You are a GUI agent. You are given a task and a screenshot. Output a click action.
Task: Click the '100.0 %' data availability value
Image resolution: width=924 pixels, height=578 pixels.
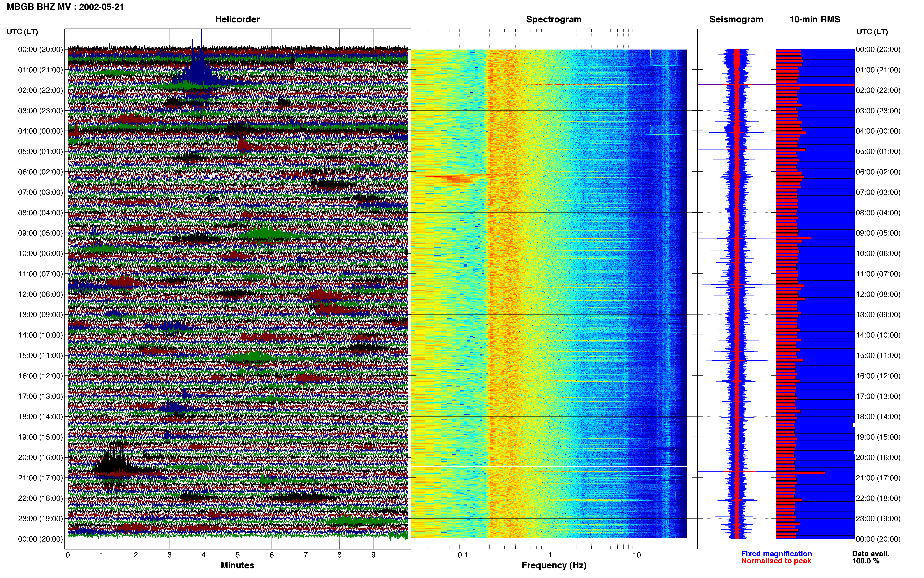click(x=865, y=561)
